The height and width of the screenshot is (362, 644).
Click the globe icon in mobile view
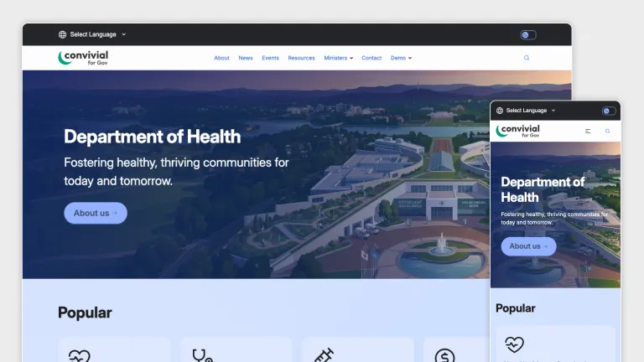click(500, 111)
